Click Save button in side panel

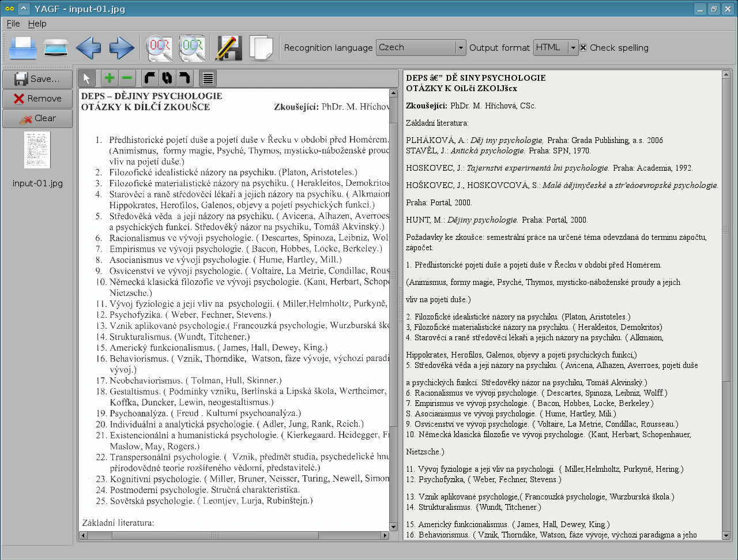point(37,79)
